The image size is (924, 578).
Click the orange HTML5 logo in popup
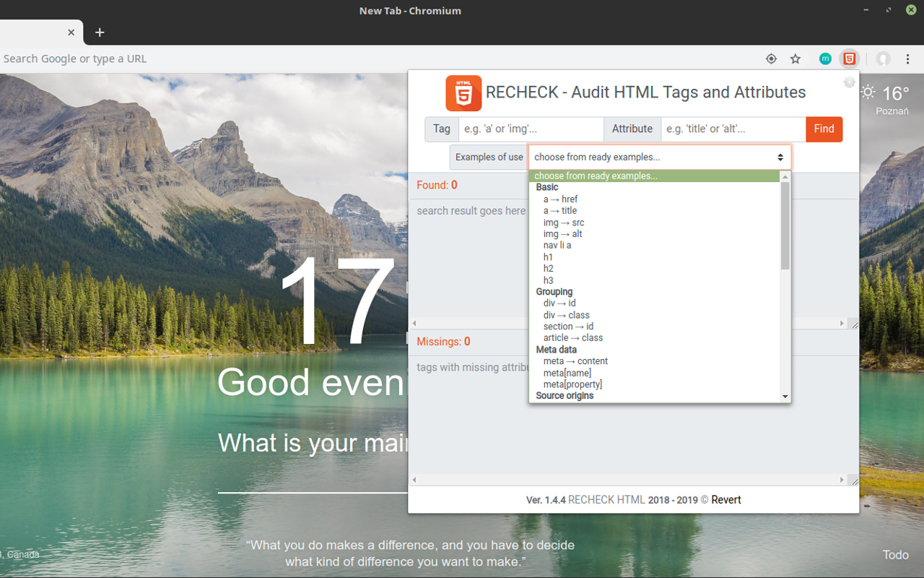tap(463, 93)
